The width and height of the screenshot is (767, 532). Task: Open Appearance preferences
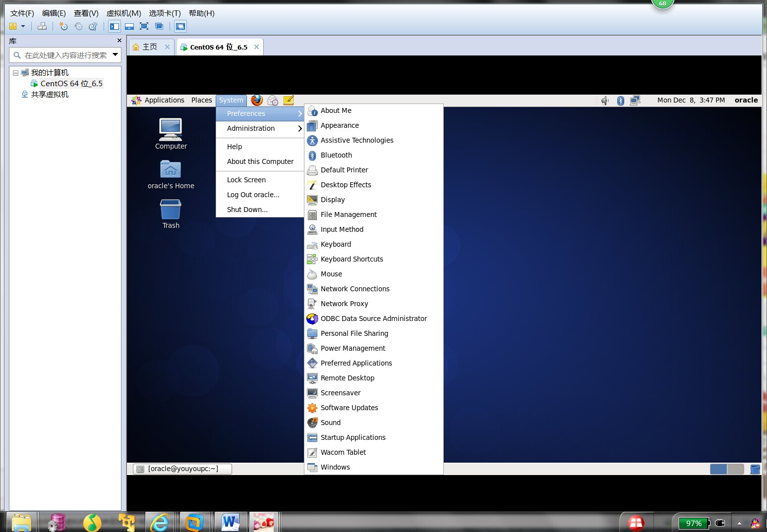point(373,125)
